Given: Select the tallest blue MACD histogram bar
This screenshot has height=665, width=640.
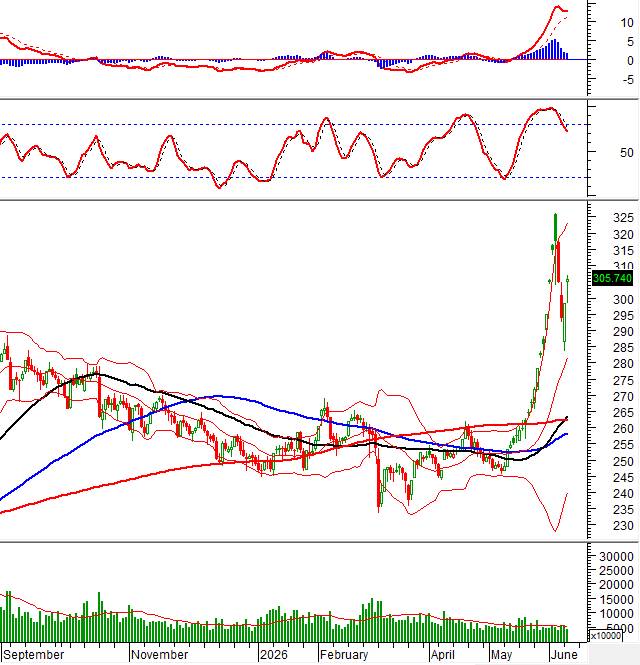Looking at the screenshot, I should tap(555, 49).
